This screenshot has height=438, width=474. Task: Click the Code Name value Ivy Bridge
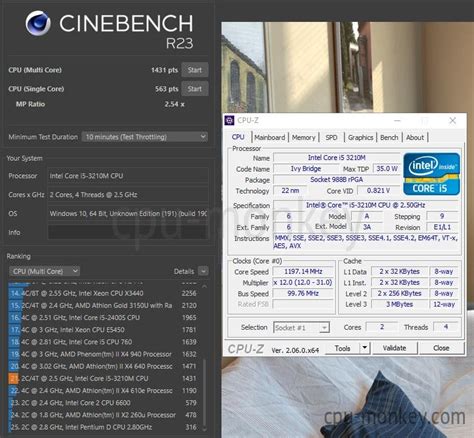pyautogui.click(x=306, y=169)
